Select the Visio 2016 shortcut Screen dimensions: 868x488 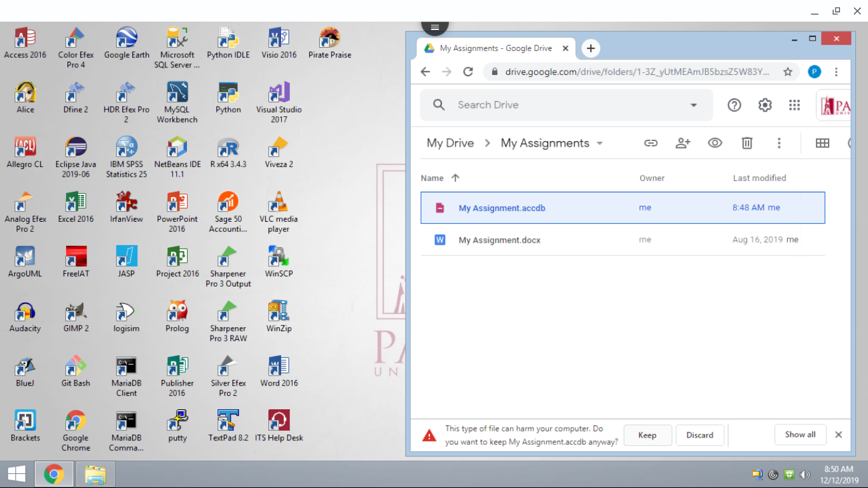pos(279,43)
